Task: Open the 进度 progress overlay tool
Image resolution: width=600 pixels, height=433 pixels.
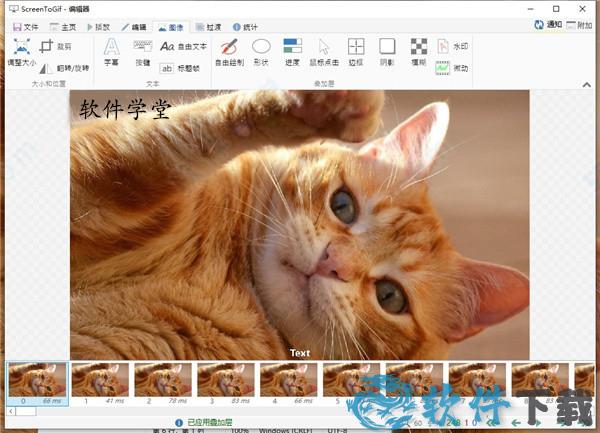Action: pyautogui.click(x=292, y=52)
